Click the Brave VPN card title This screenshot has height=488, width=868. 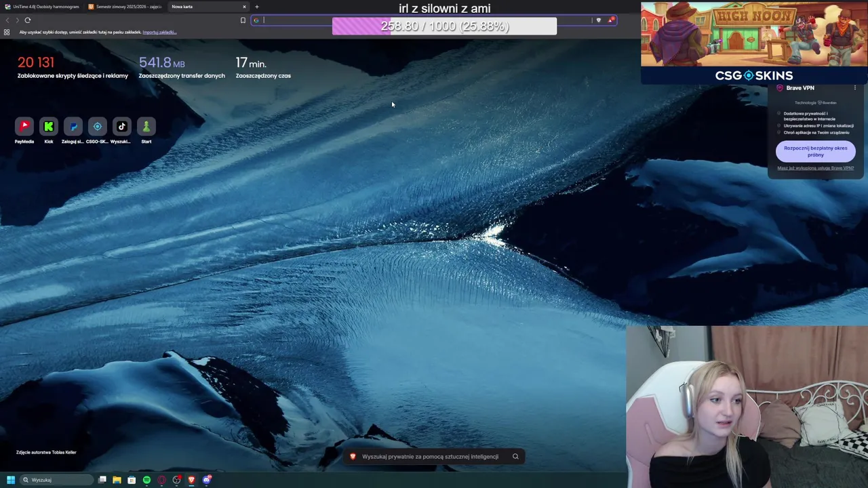800,88
